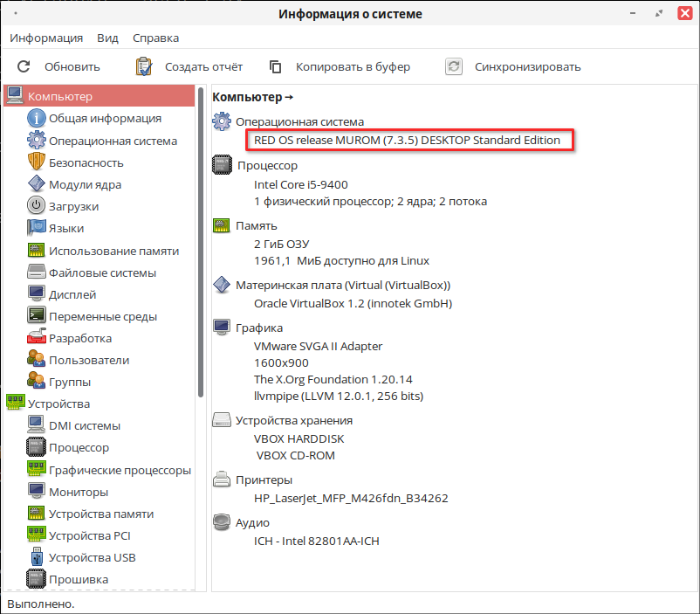Click Создать отчёт button label
The width and height of the screenshot is (700, 614).
click(x=204, y=67)
